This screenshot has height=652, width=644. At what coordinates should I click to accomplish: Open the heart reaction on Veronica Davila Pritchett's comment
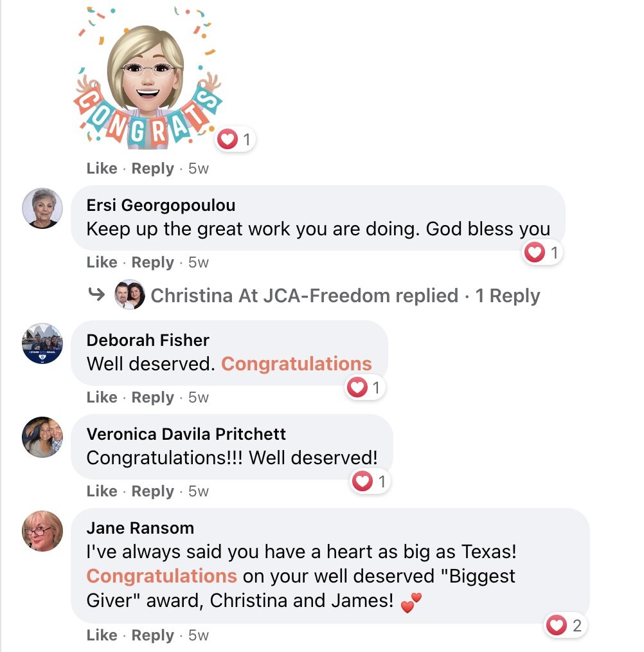(370, 482)
